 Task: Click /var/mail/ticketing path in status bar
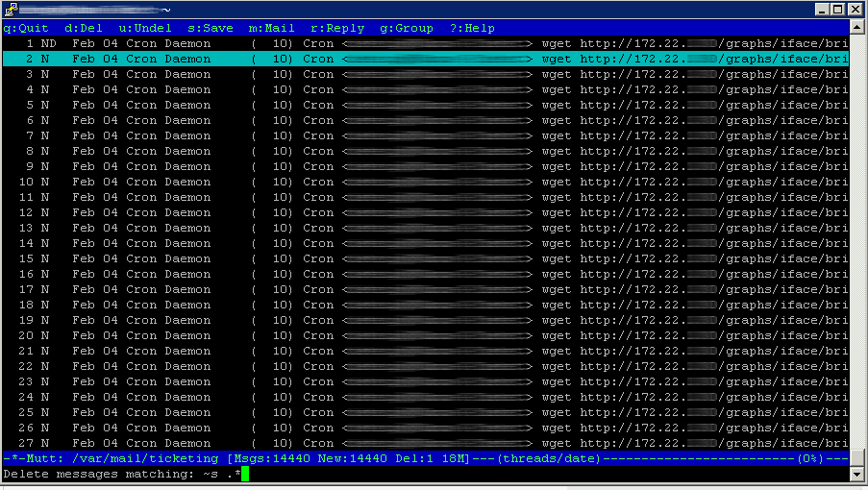pos(145,458)
